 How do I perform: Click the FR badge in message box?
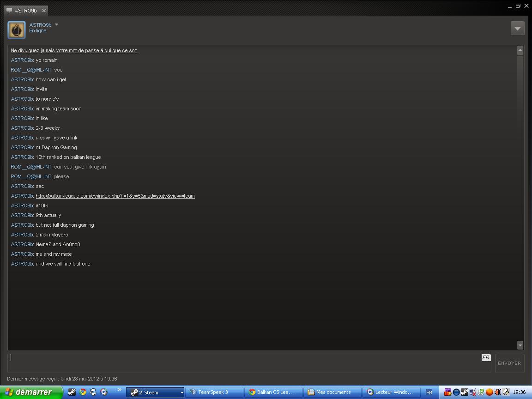click(486, 357)
